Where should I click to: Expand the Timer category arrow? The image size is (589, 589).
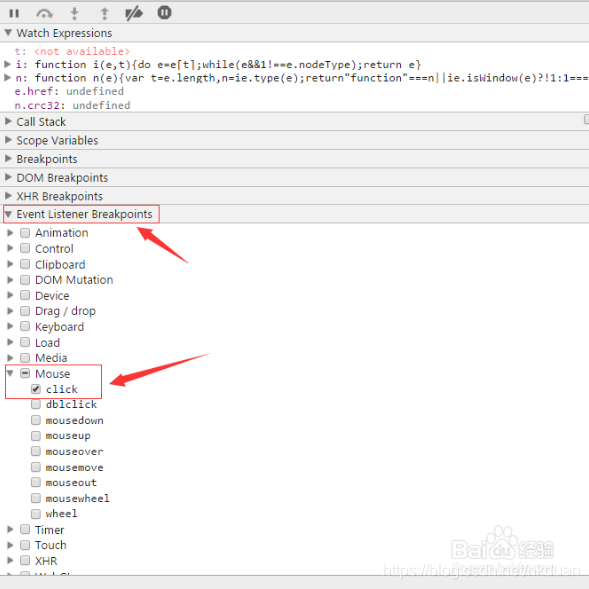[11, 530]
